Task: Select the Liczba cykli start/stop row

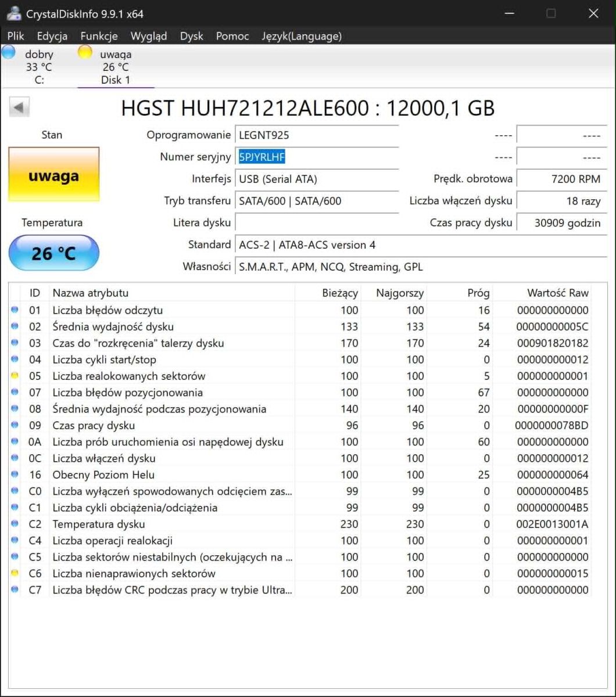Action: click(300, 360)
